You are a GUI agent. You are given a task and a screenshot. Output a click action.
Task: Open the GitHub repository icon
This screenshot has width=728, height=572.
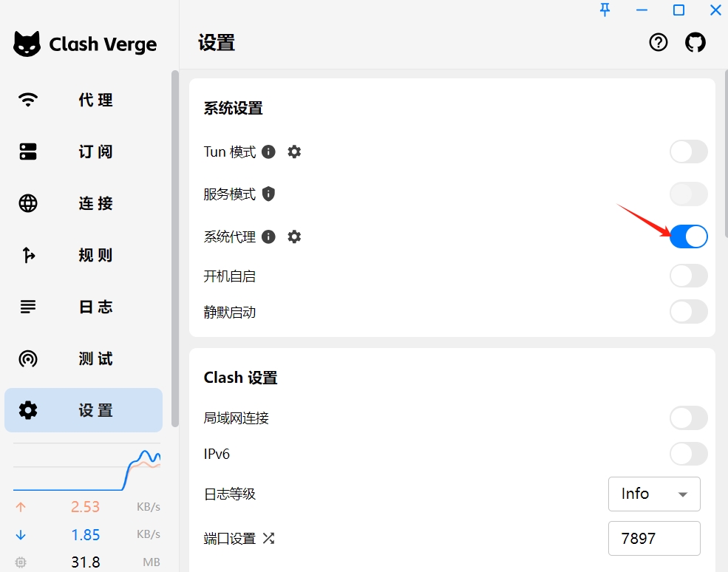tap(695, 43)
